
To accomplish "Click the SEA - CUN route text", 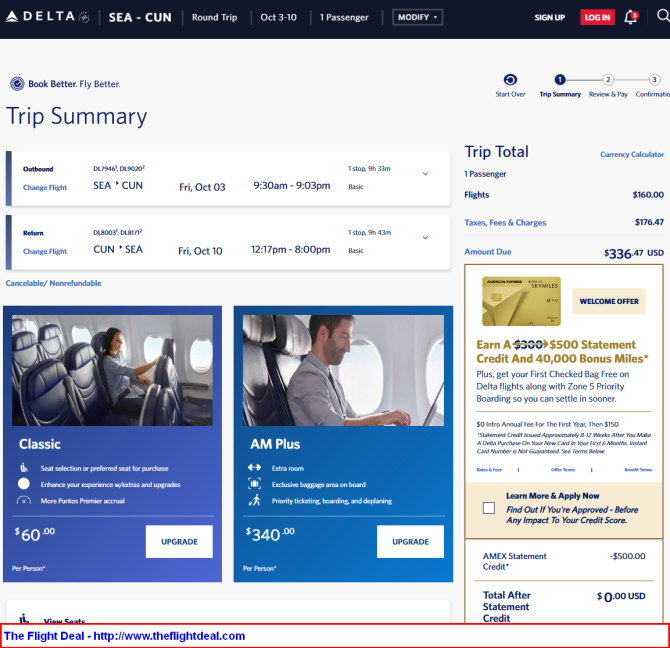I will 140,18.
